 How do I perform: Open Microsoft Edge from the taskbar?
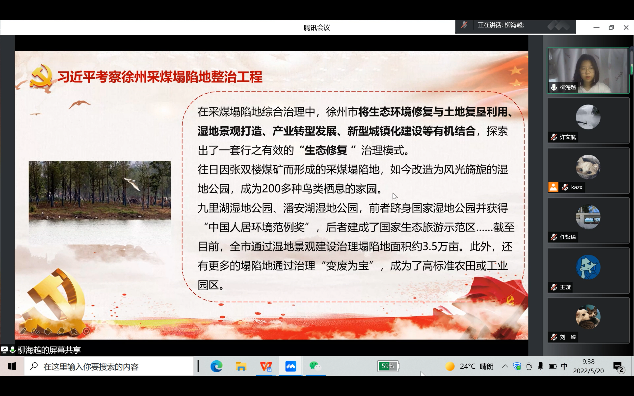(x=217, y=366)
